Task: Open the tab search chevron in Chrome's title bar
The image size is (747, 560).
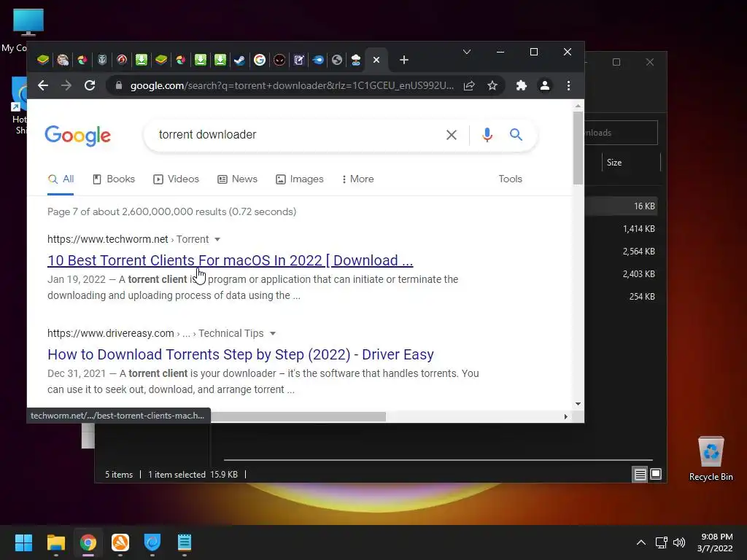Action: (467, 52)
